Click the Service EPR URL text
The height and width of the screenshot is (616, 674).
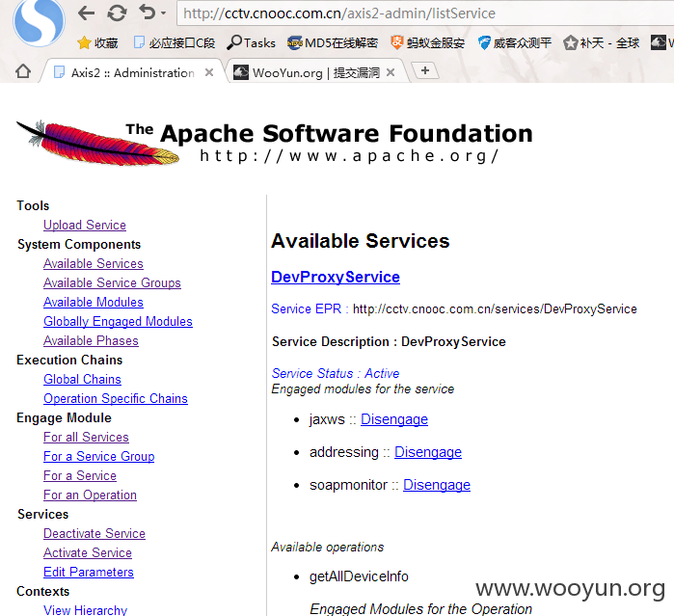pyautogui.click(x=495, y=309)
